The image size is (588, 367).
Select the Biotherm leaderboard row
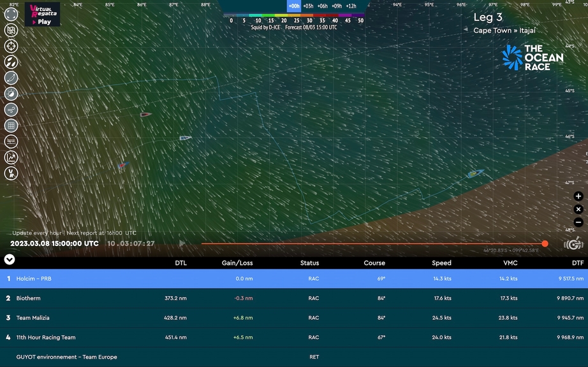294,298
